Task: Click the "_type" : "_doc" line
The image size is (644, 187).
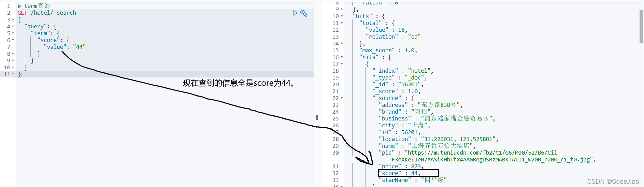Action: point(399,77)
